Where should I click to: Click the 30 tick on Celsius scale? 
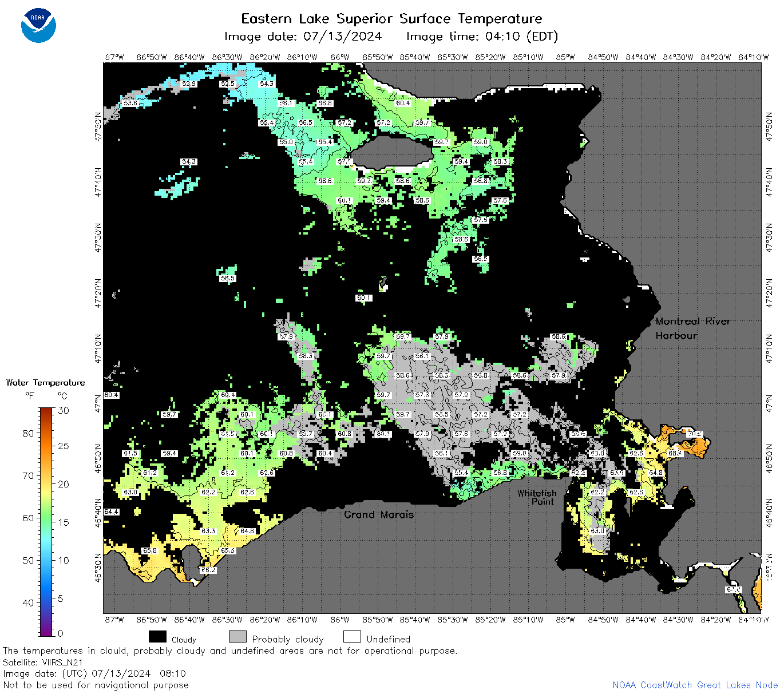pos(64,410)
